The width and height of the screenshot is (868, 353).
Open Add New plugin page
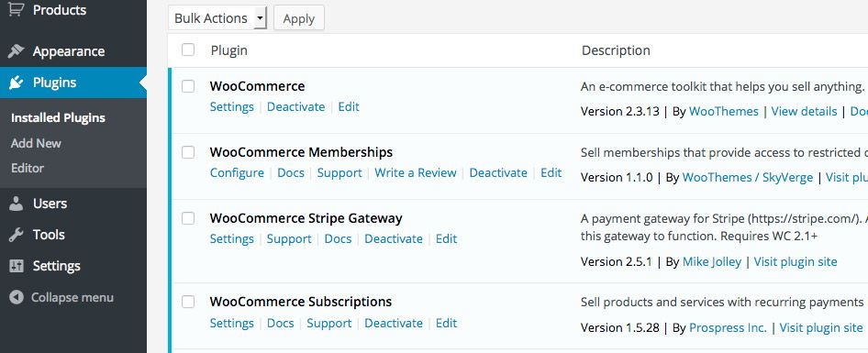click(x=36, y=143)
